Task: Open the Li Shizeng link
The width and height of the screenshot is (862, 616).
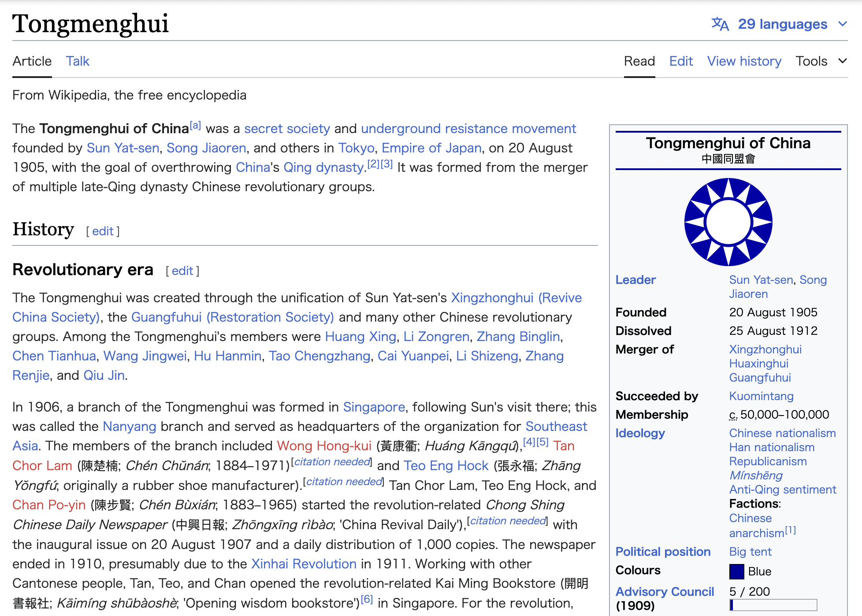Action: 487,356
